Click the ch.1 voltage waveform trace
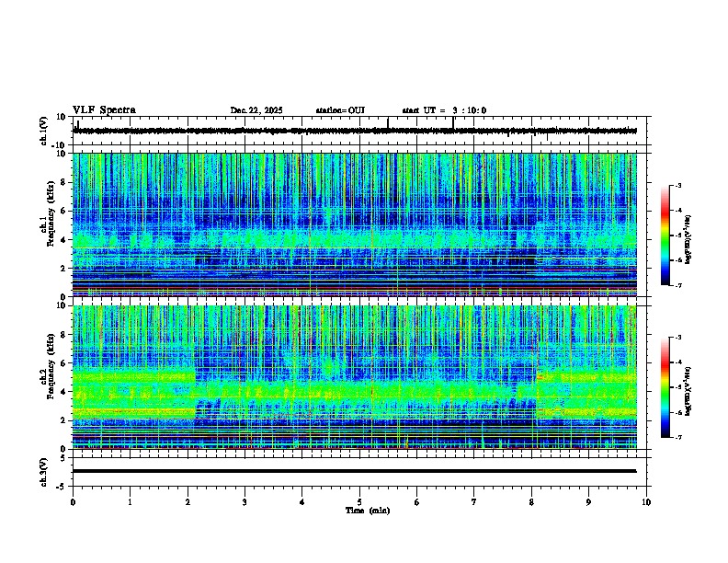Viewport: 728px width, 563px height. click(x=355, y=131)
